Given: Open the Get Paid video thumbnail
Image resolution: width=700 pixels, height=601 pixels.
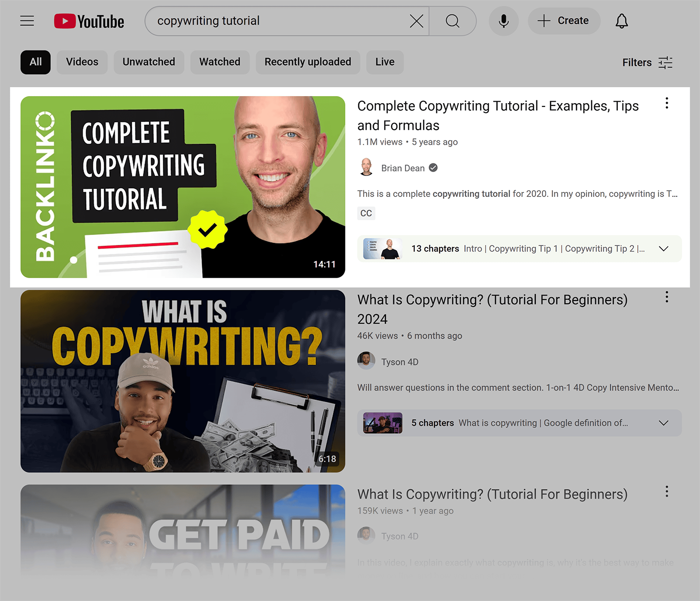Looking at the screenshot, I should pos(183,532).
